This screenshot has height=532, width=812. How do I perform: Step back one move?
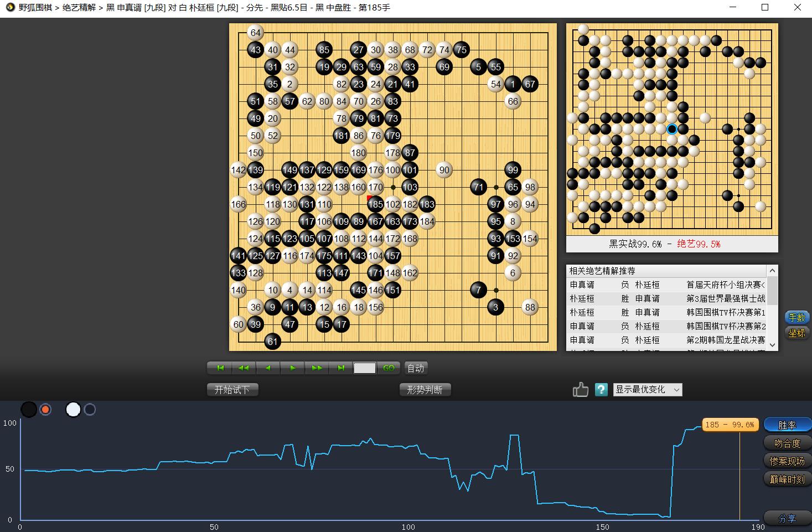pos(268,368)
